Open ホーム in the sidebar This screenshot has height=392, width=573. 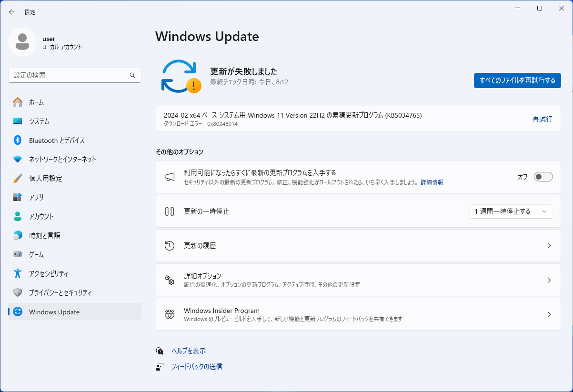(75, 102)
